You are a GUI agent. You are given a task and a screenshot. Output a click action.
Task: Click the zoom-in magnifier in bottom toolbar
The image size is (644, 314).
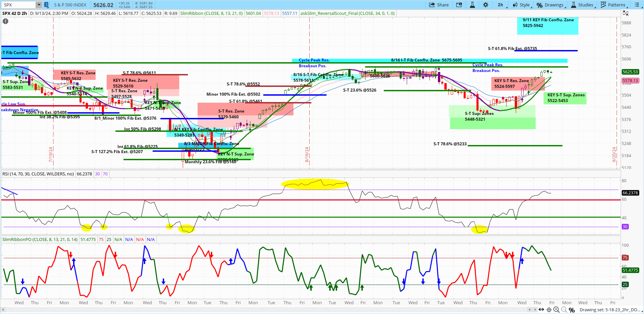coord(556,310)
